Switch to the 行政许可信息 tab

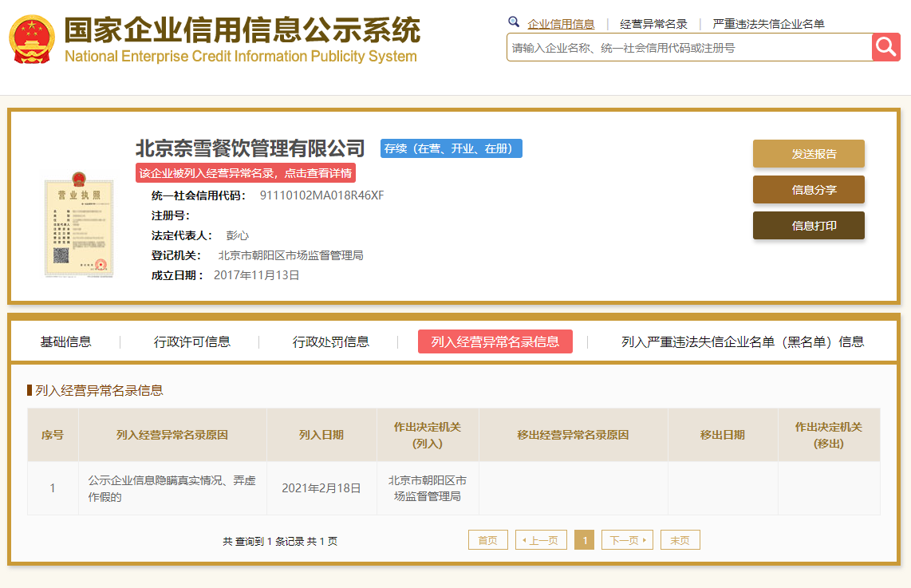pyautogui.click(x=191, y=341)
